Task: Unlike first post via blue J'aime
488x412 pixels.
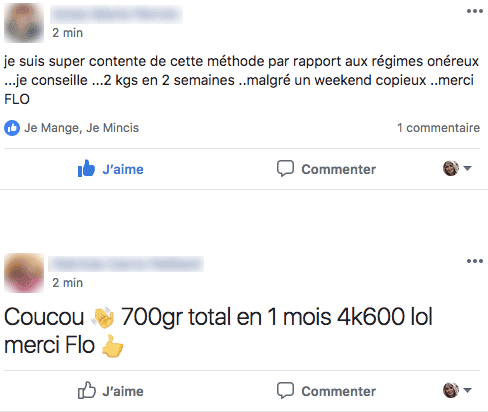Action: [x=123, y=169]
